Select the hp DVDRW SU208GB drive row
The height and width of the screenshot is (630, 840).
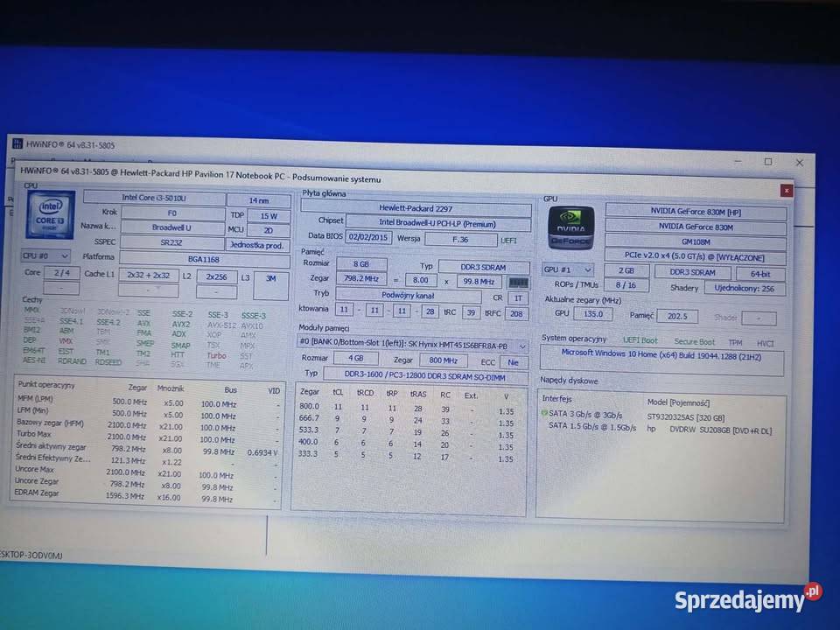tap(662, 429)
